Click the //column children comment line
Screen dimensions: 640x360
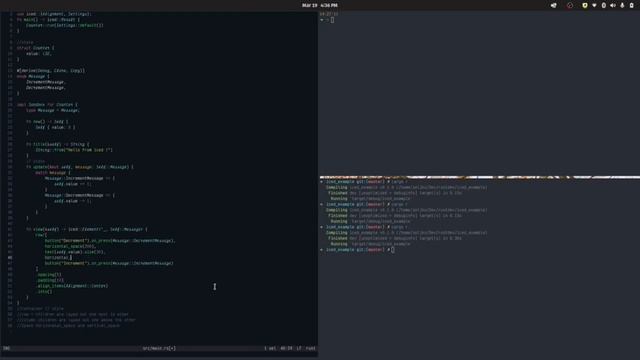click(x=76, y=320)
